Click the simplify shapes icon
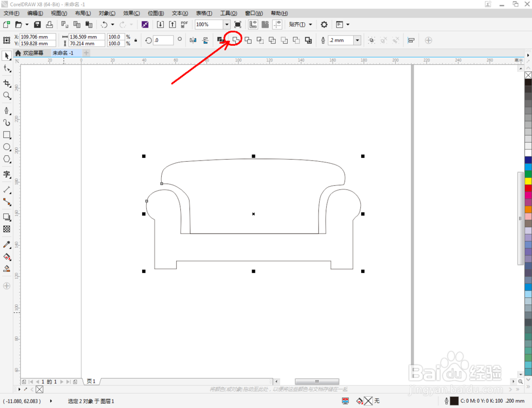Image resolution: width=532 pixels, height=408 pixels. click(272, 40)
